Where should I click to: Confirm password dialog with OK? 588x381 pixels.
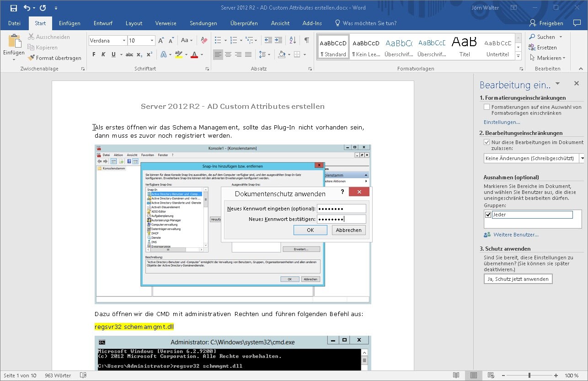[x=310, y=230]
